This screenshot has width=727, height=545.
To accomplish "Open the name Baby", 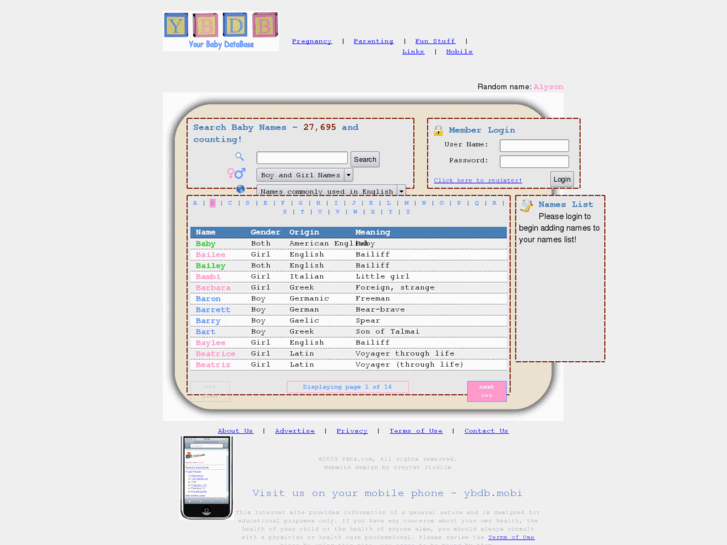I will (x=205, y=244).
